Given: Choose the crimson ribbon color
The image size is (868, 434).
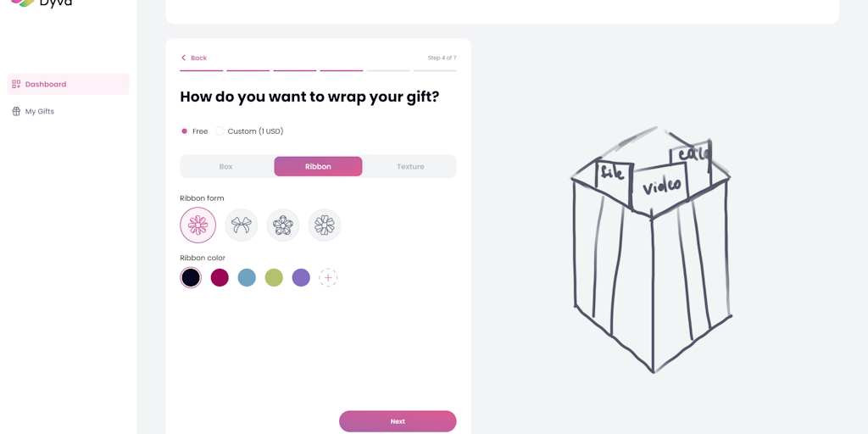Looking at the screenshot, I should (220, 277).
